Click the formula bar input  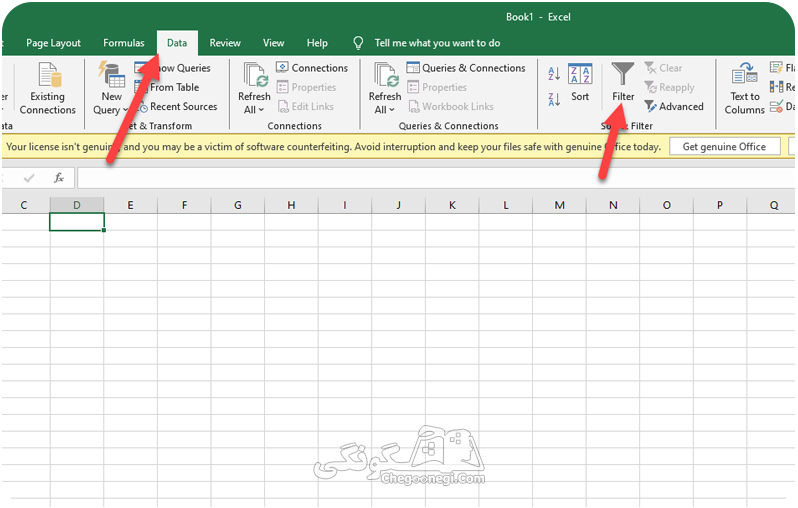point(435,178)
